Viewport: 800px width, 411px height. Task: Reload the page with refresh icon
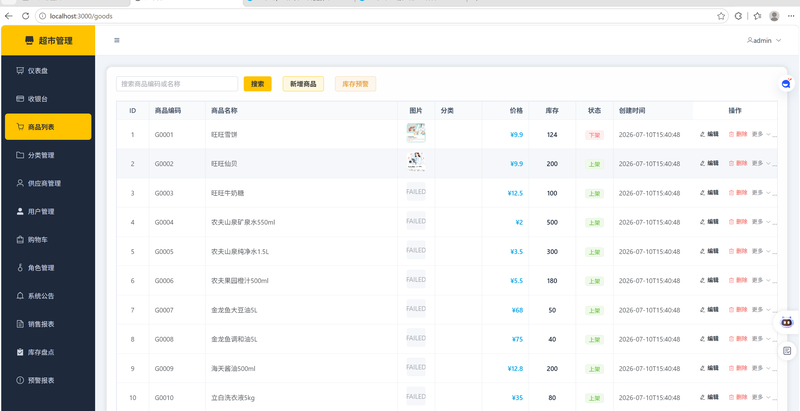tap(25, 16)
